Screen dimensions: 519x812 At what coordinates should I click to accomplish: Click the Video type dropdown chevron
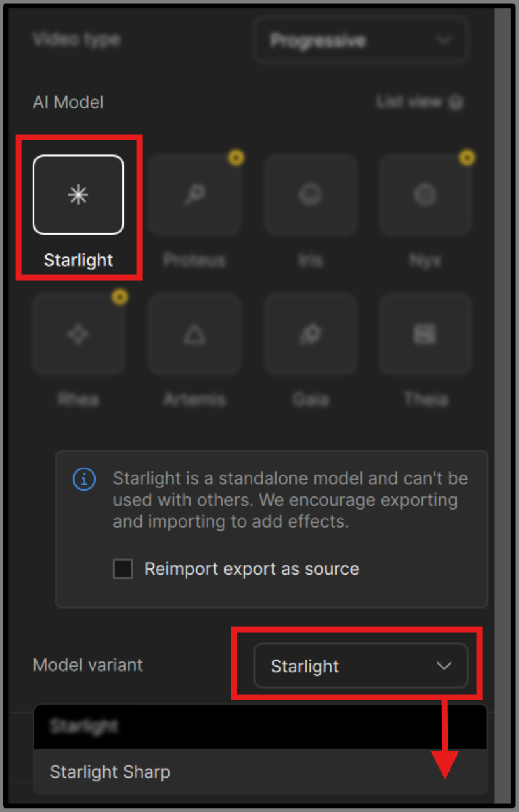444,40
